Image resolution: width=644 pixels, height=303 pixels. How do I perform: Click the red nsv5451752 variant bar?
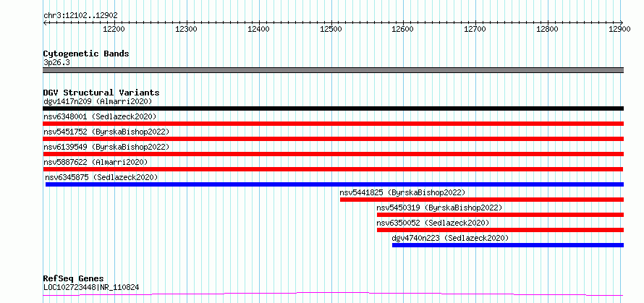click(333, 139)
